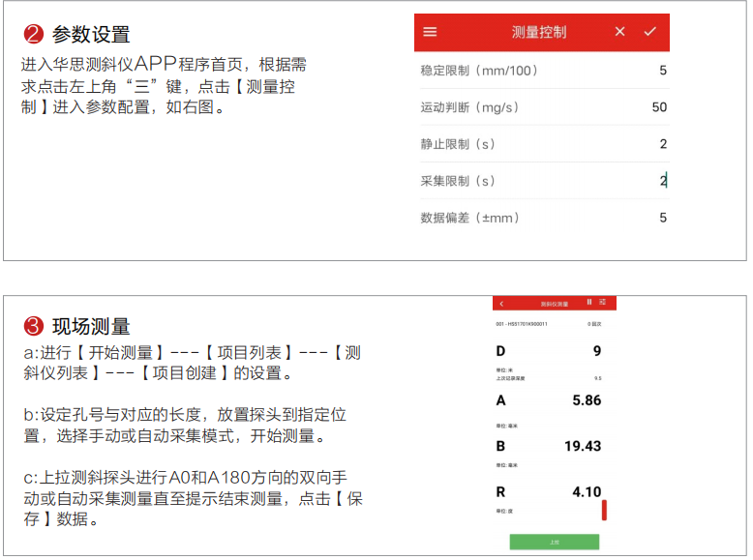Confirm settings with the checkmark icon
This screenshot has height=560, width=753.
click(x=649, y=32)
